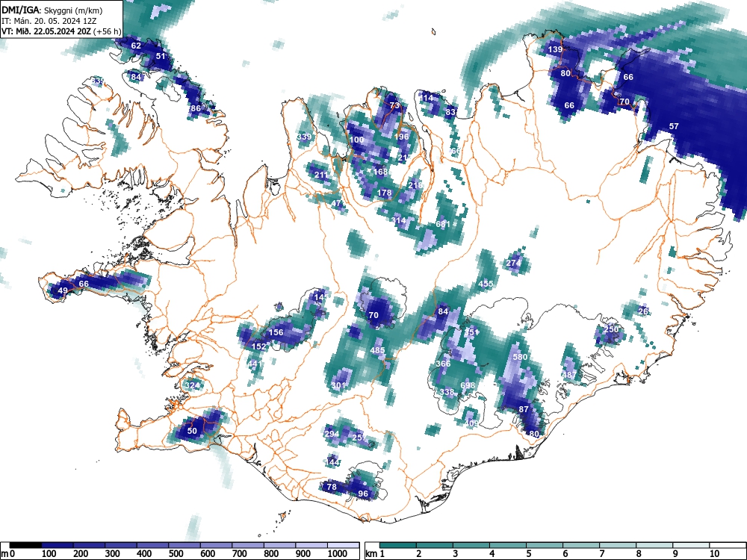
Task: Click the '200' tick label in meter legend
Action: pos(81,554)
